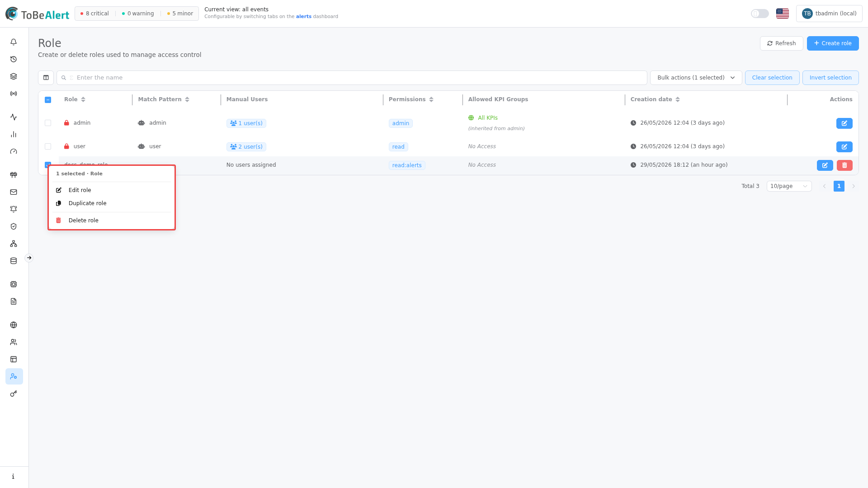Open the shield check icon in sidebar
868x488 pixels.
click(x=14, y=226)
